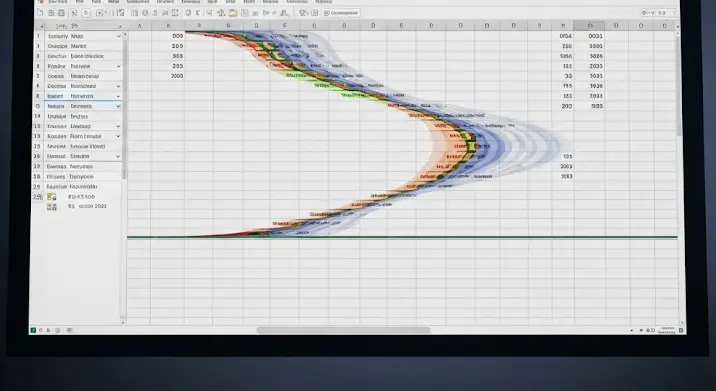Click the yellow folder icon in the toolbar

(x=233, y=13)
